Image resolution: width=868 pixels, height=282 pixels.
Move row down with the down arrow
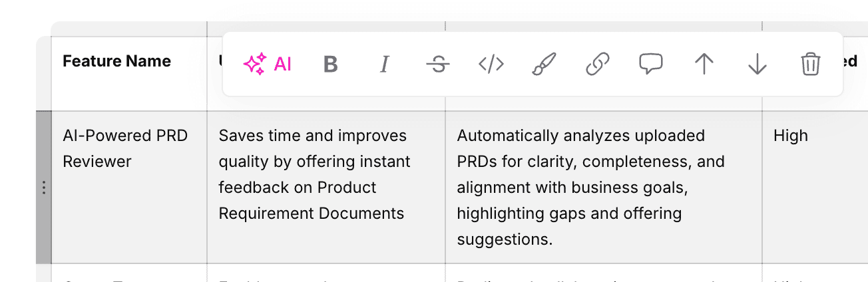[x=757, y=65]
